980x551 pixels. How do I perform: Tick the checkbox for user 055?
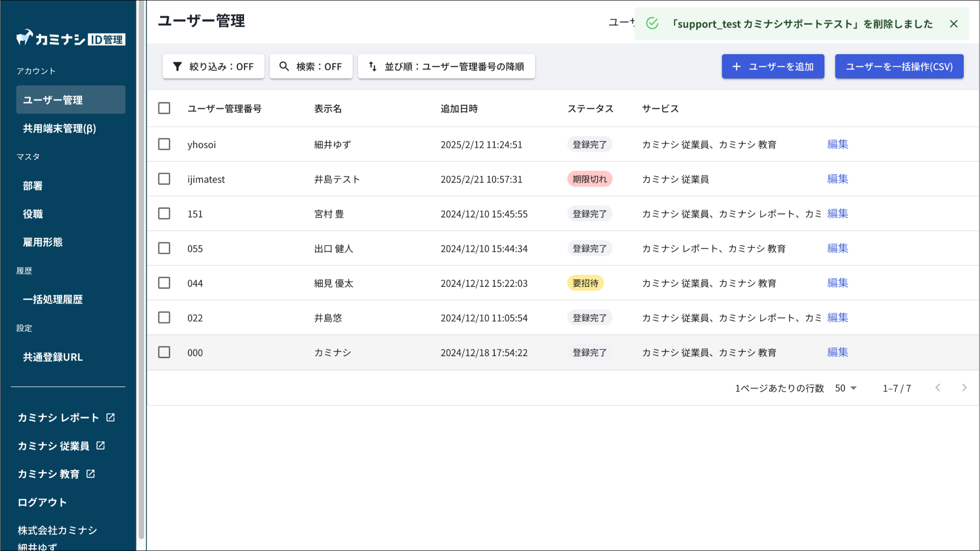pos(164,248)
